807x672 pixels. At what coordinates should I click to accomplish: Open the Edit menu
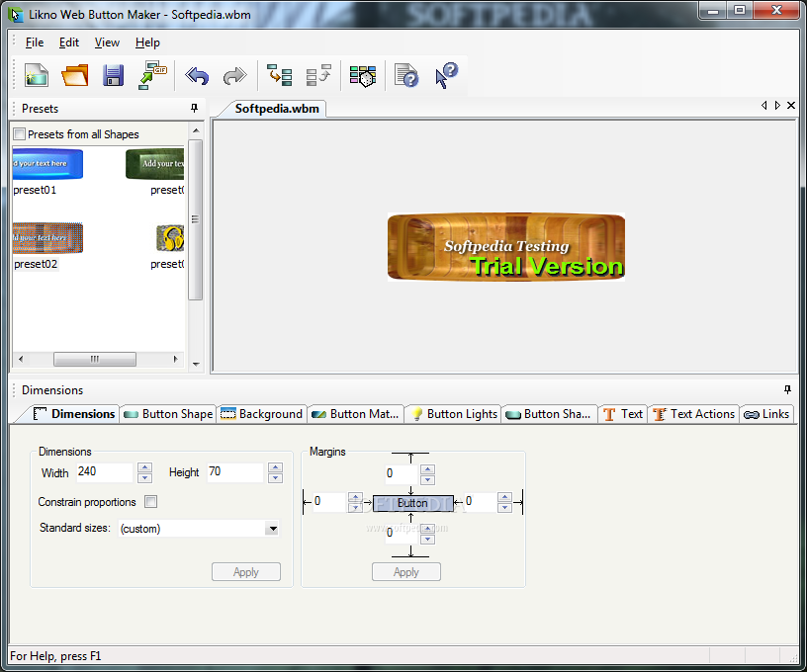point(69,42)
